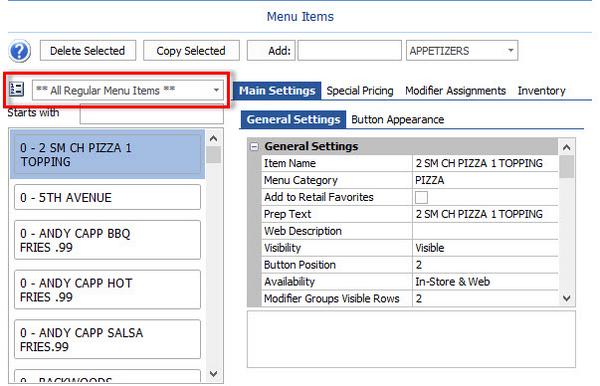This screenshot has height=386, width=600.
Task: Select the General Settings sub-tab
Action: coord(293,119)
